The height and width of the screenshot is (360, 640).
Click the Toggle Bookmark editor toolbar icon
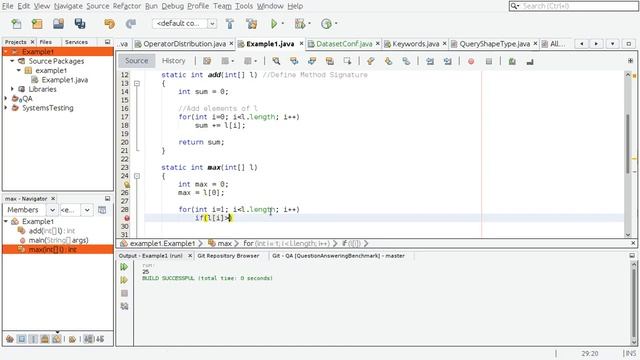click(406, 61)
